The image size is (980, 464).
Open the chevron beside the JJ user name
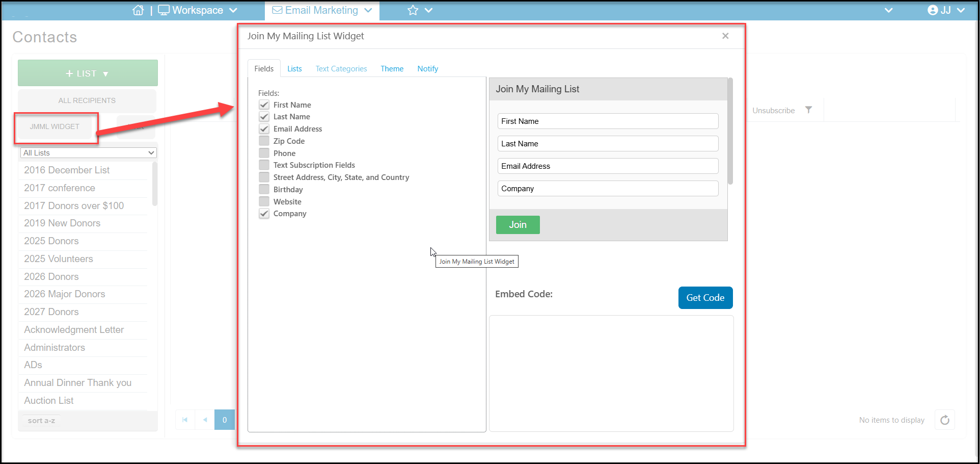961,10
